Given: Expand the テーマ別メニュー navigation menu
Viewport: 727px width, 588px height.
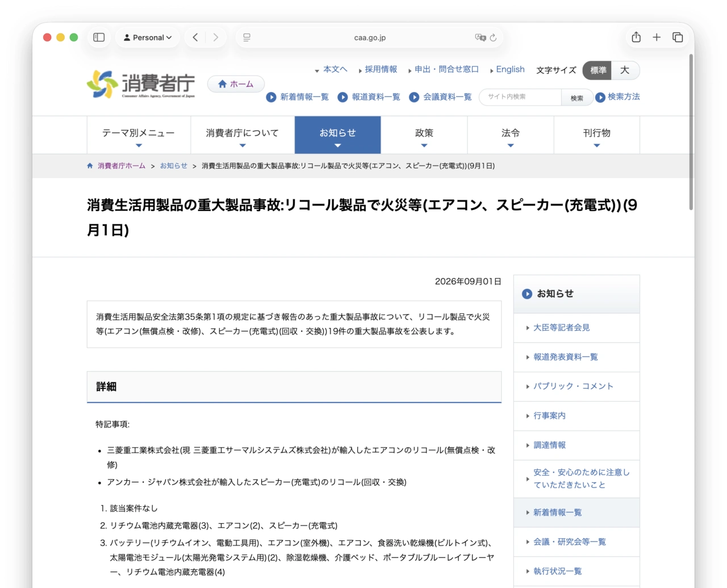Looking at the screenshot, I should coord(139,135).
